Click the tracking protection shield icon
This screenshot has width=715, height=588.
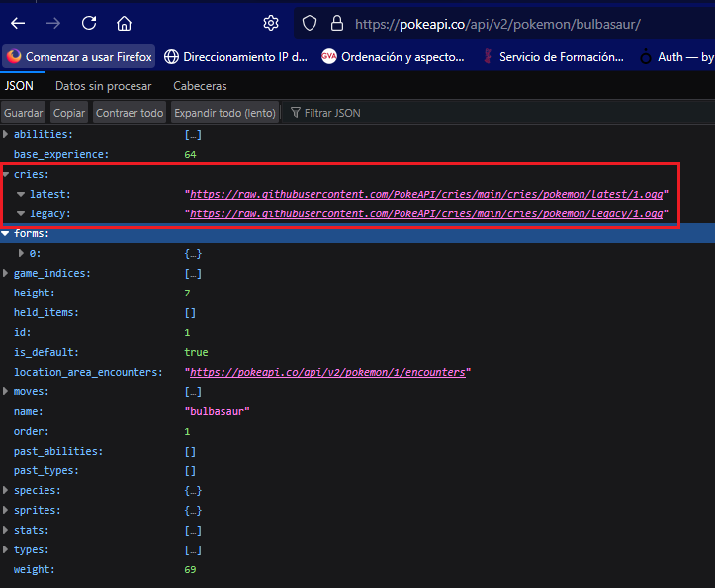pos(310,23)
